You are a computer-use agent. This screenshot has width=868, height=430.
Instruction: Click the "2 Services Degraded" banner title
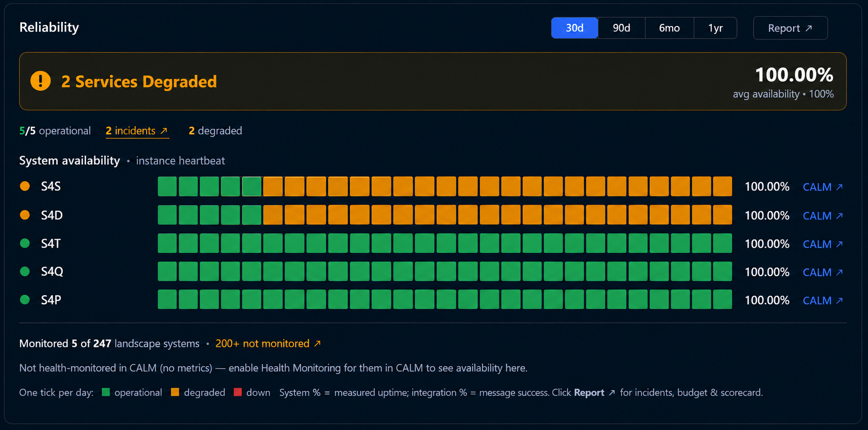139,81
